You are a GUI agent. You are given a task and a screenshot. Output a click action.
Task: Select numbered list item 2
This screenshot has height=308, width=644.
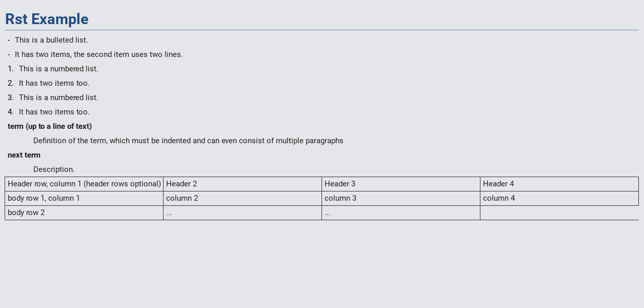point(54,83)
